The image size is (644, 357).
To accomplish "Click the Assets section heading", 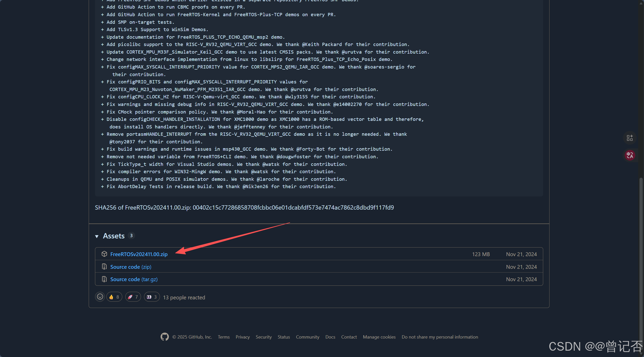I will (x=114, y=236).
